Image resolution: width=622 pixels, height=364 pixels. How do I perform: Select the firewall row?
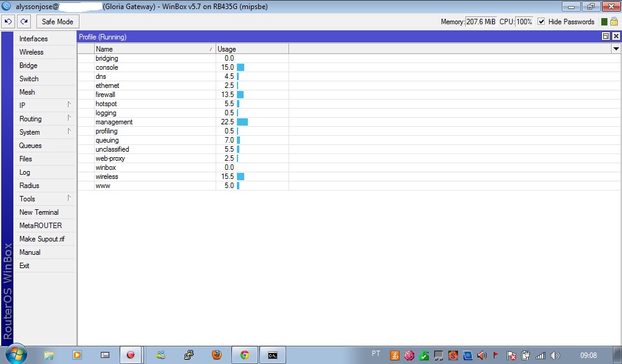[349, 95]
